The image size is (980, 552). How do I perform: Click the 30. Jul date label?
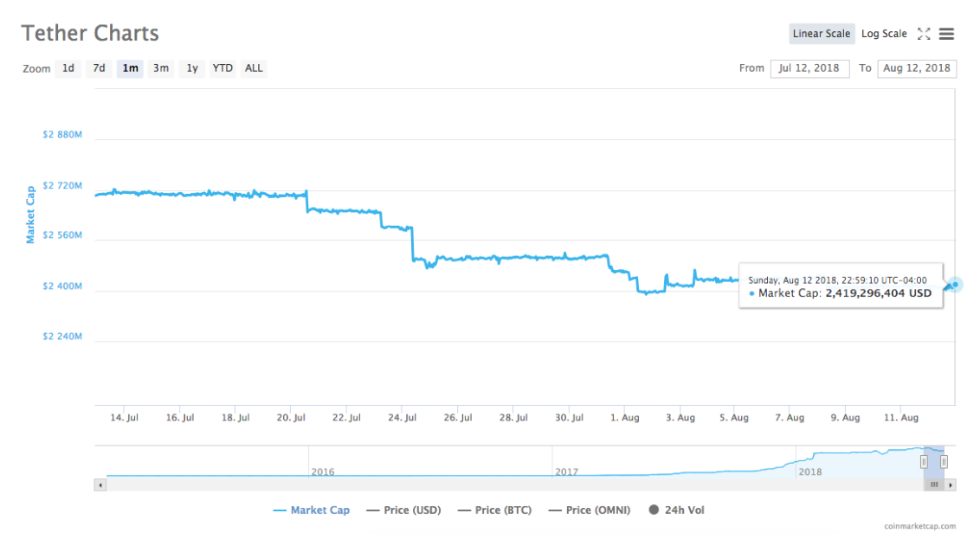tap(569, 418)
